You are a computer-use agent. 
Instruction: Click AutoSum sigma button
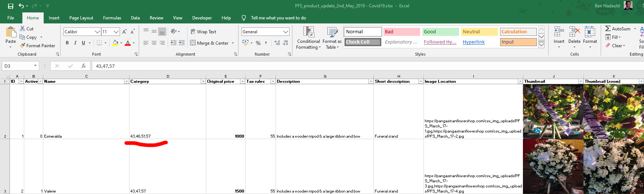coord(618,29)
